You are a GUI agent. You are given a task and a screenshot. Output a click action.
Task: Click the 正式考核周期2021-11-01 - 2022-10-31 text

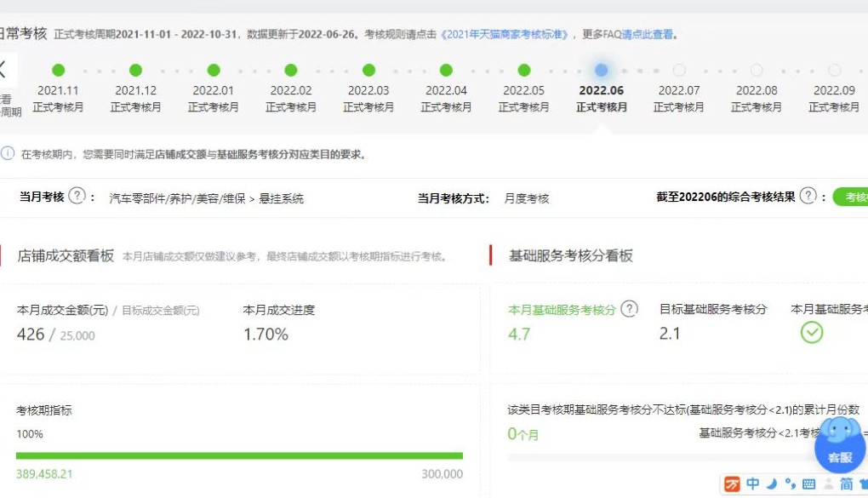click(146, 34)
